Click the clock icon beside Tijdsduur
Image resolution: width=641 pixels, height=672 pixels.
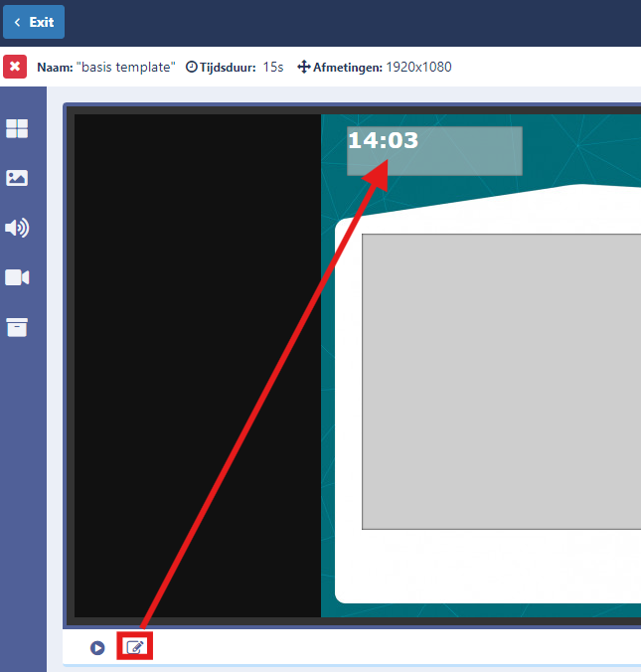pyautogui.click(x=191, y=67)
